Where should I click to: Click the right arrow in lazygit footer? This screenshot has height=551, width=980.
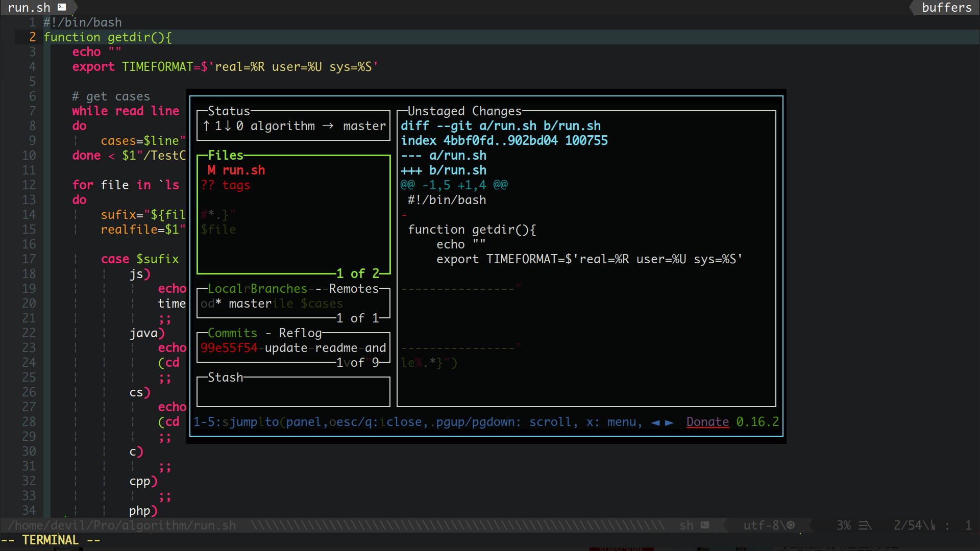click(669, 422)
